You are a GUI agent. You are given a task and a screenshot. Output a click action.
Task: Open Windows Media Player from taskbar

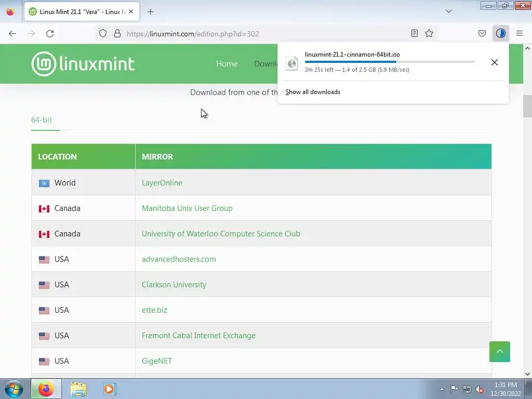(110, 389)
